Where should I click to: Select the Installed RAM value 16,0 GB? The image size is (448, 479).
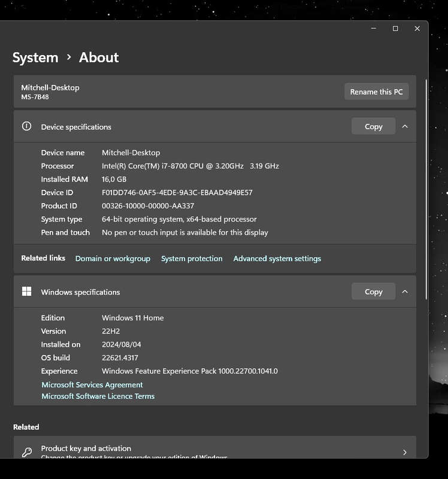click(114, 179)
